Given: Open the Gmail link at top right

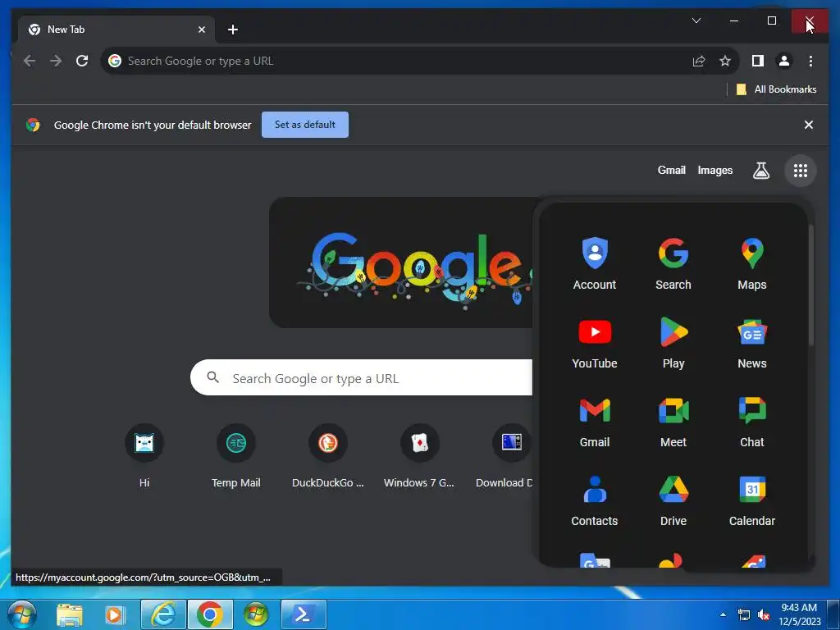Looking at the screenshot, I should (671, 171).
